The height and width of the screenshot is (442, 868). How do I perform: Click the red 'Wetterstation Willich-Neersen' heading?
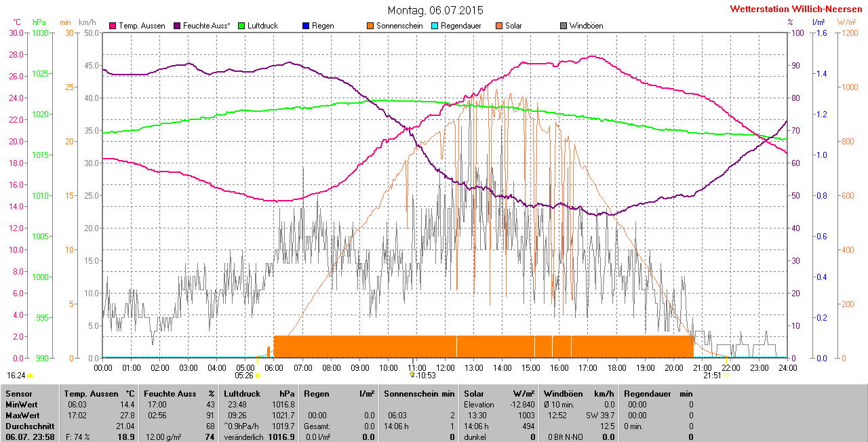point(796,9)
